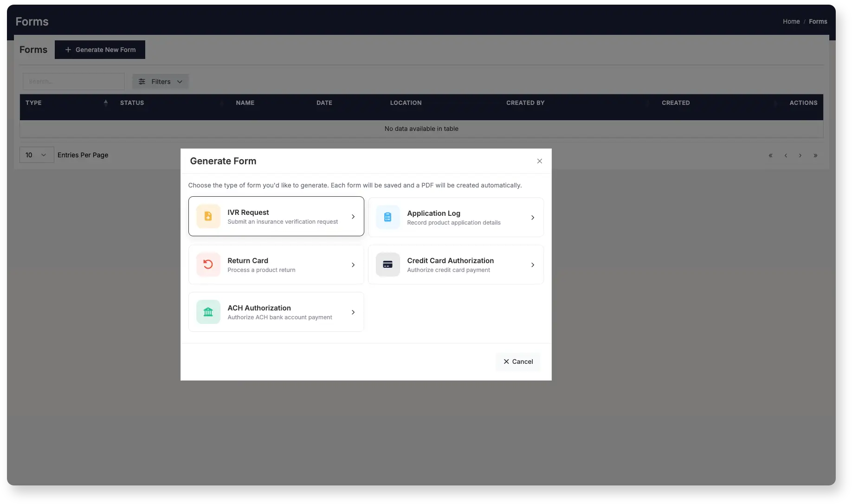Choose the Application Log title
The height and width of the screenshot is (504, 852).
coord(433,213)
